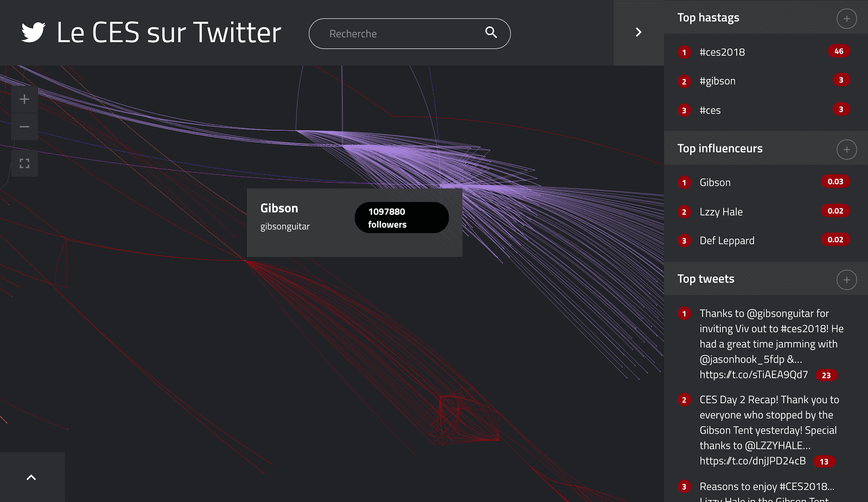
Task: Collapse the sidebar with the right chevron
Action: (x=639, y=33)
